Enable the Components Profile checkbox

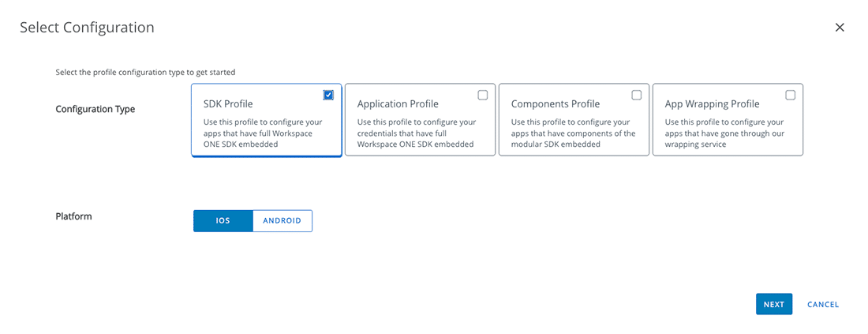pos(637,96)
